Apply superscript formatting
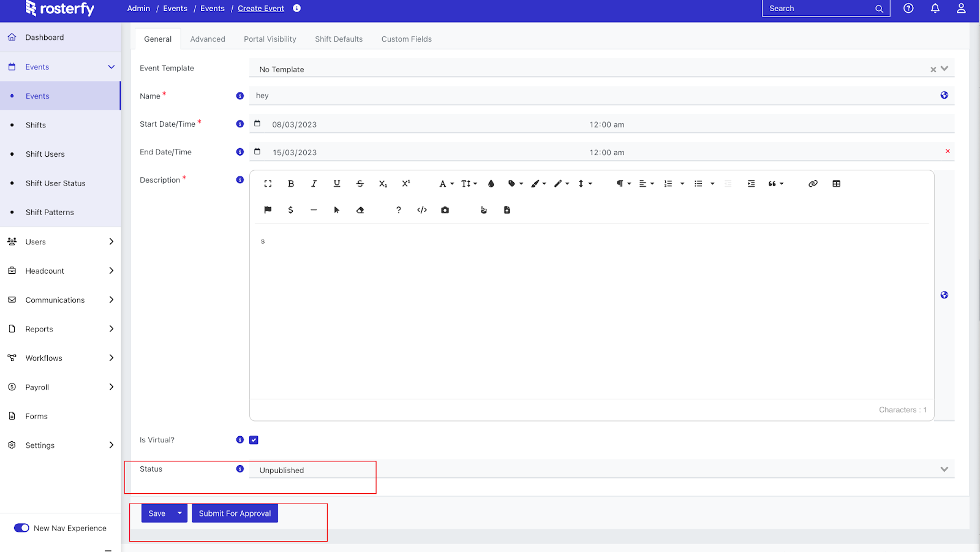 [406, 184]
